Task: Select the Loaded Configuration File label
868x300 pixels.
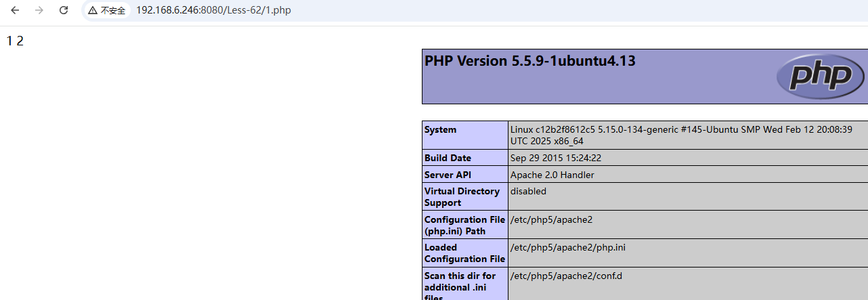Action: (x=464, y=253)
